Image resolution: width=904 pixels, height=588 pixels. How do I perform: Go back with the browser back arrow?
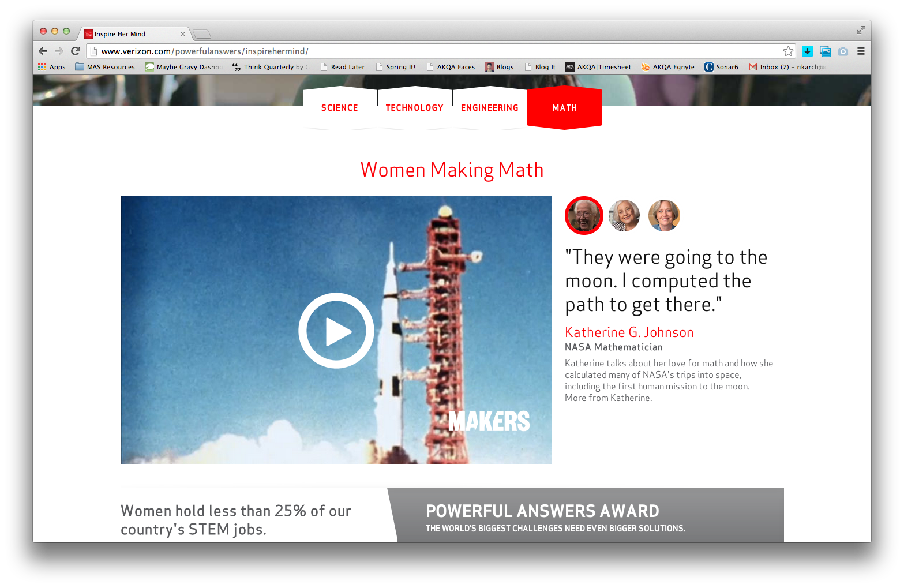43,51
